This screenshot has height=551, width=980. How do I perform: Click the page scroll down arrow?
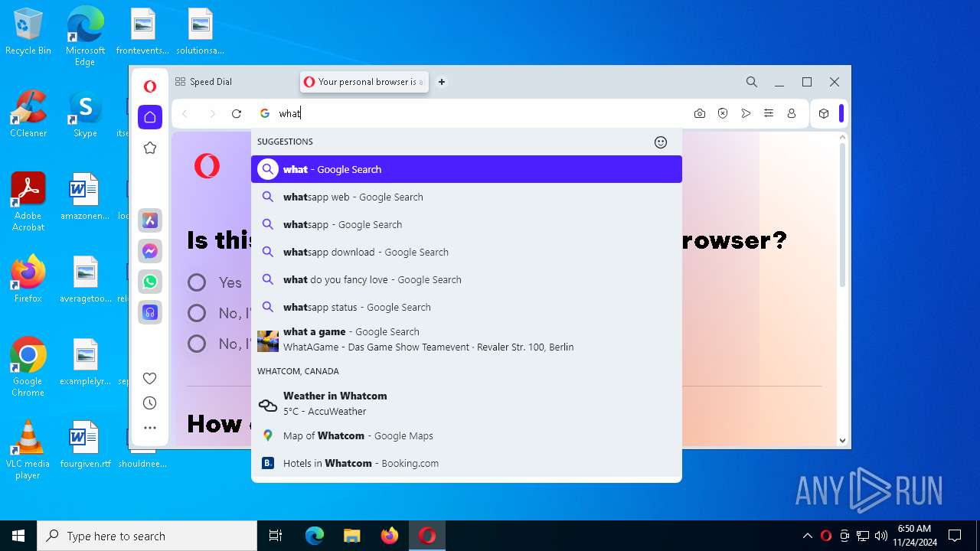[842, 440]
